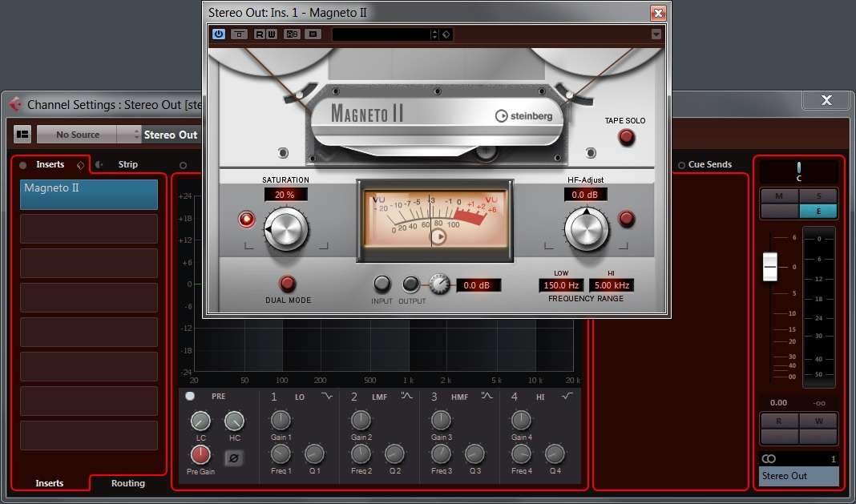Screen dimensions: 856x504
Task: Click the channel layout icon beside No Source
Action: point(22,135)
